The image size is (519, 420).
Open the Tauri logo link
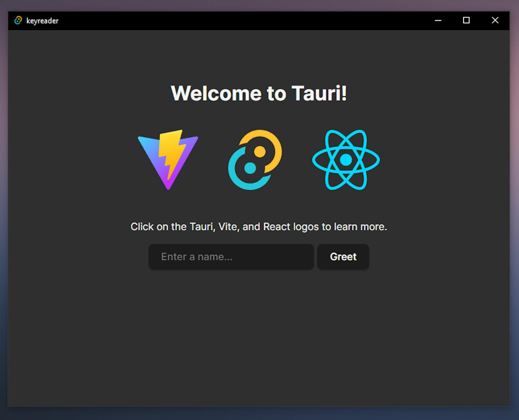(255, 160)
